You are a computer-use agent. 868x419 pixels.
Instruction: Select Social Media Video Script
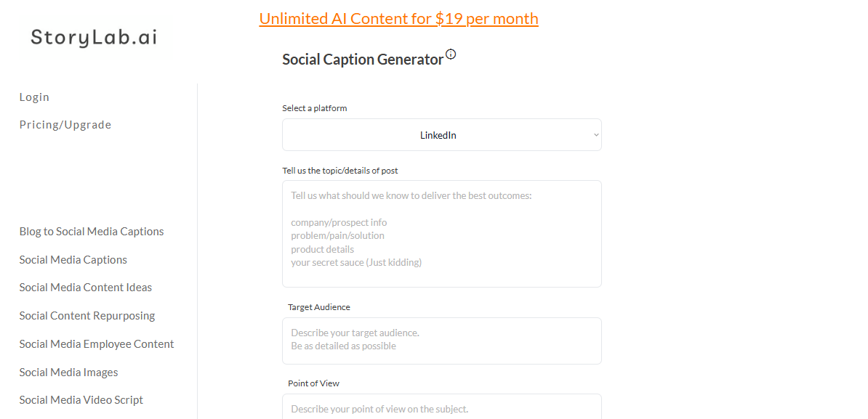coord(81,400)
